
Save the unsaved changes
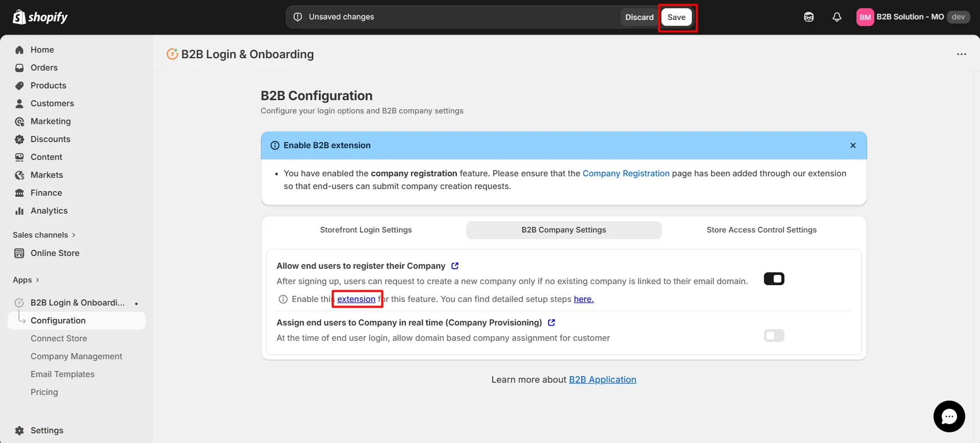tap(677, 17)
